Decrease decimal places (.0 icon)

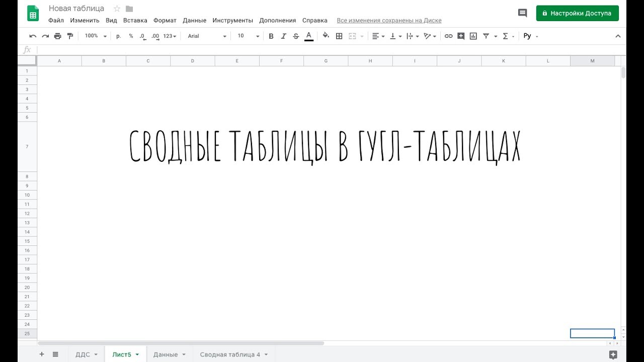[x=143, y=36]
